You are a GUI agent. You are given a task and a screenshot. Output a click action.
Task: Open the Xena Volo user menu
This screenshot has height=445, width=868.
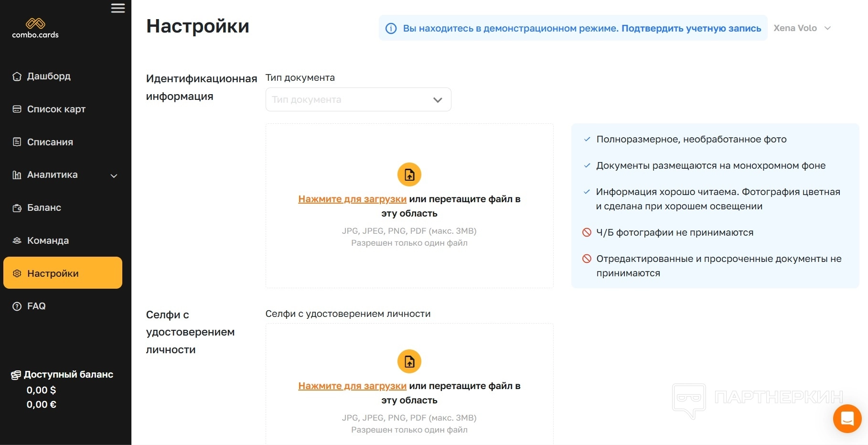(x=802, y=28)
